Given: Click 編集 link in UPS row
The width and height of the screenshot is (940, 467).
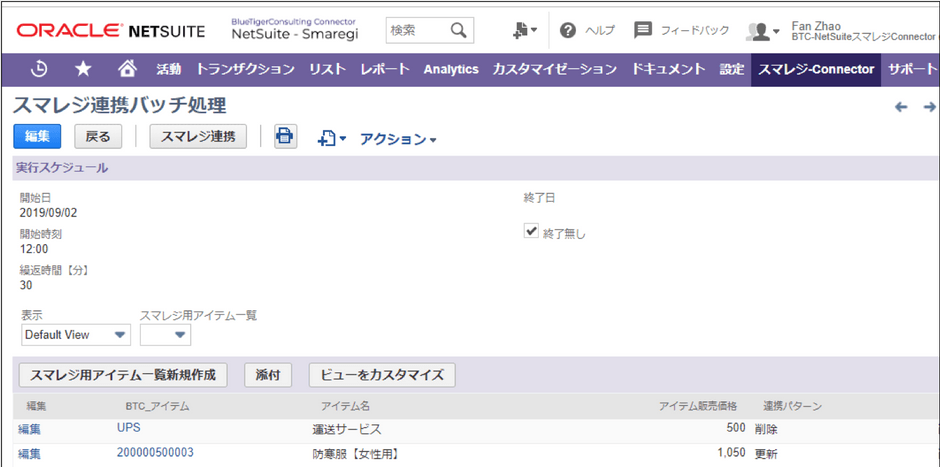Looking at the screenshot, I should (x=29, y=429).
